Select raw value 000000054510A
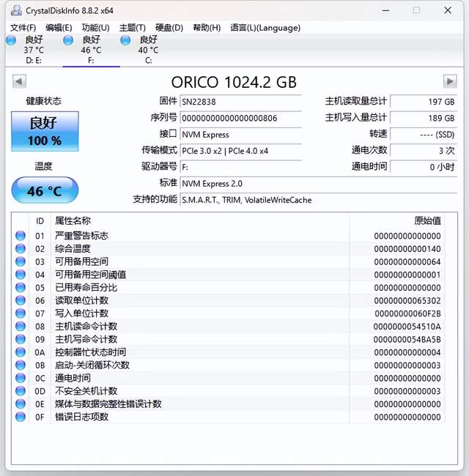The width and height of the screenshot is (469, 476). click(407, 327)
